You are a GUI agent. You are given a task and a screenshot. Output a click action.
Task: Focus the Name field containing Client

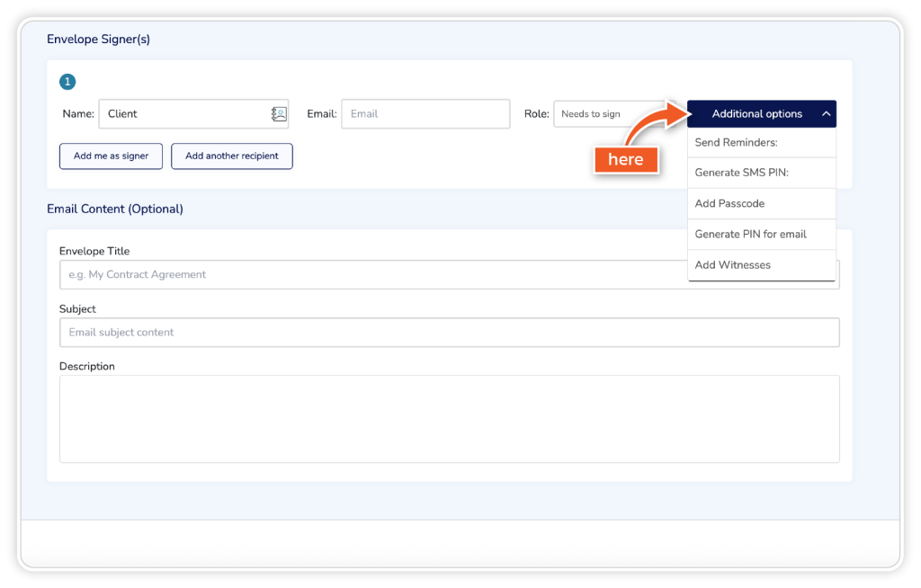[x=184, y=114]
